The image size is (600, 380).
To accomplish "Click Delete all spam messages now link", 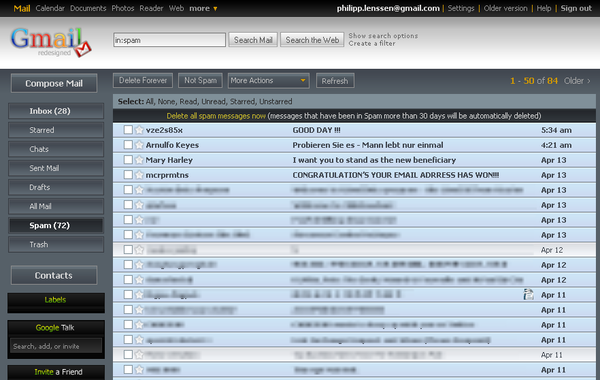I will 216,116.
